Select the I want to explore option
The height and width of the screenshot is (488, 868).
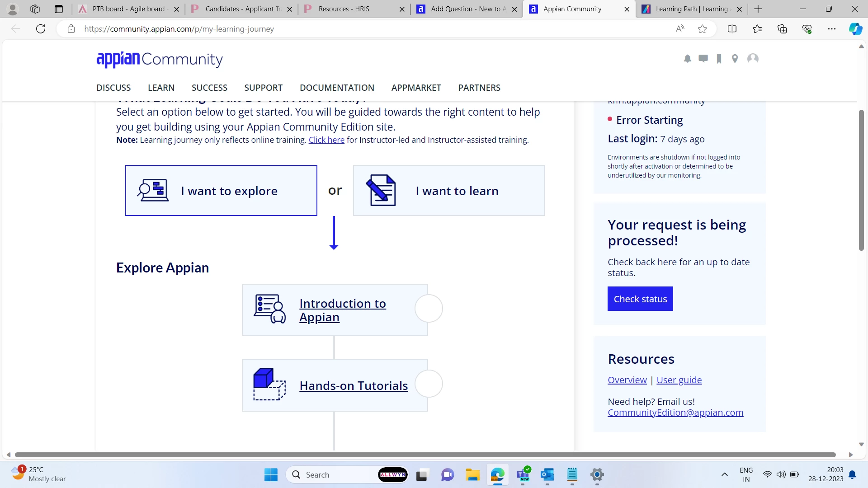click(221, 190)
